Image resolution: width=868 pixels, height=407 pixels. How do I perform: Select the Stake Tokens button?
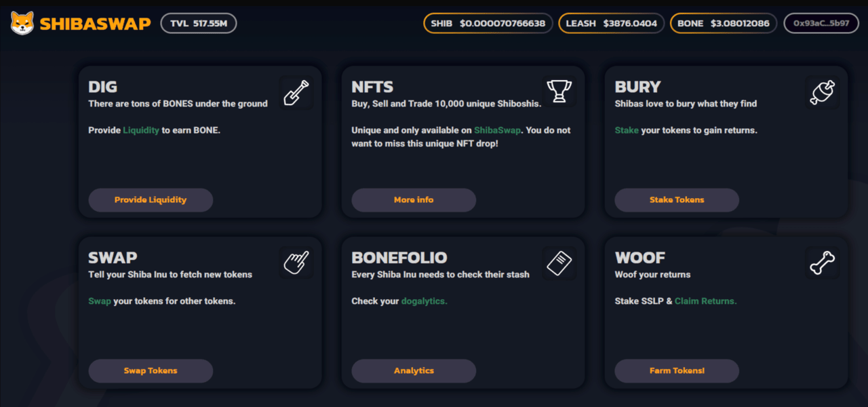tap(677, 200)
